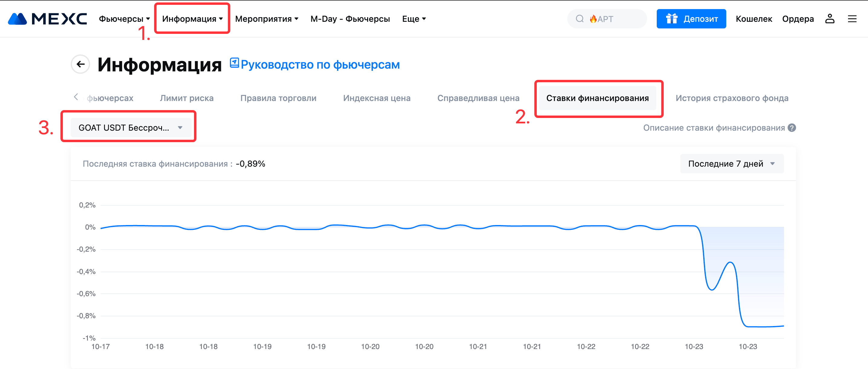Click the futures guide book icon
The image size is (868, 369).
click(x=234, y=63)
